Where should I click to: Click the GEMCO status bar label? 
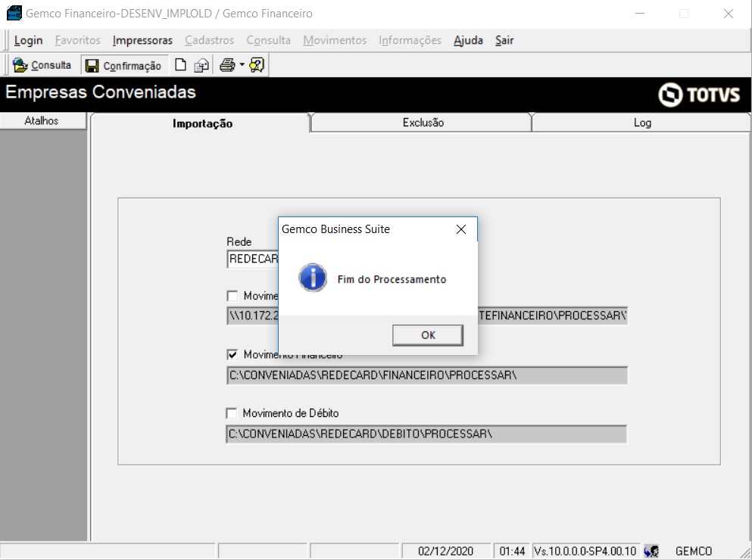pyautogui.click(x=694, y=551)
